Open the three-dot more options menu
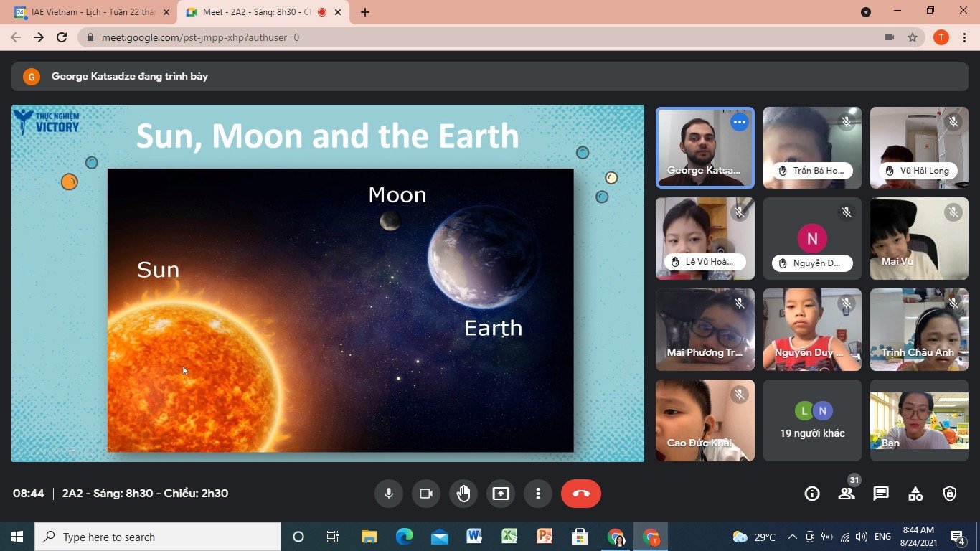Image resolution: width=980 pixels, height=551 pixels. click(x=538, y=494)
